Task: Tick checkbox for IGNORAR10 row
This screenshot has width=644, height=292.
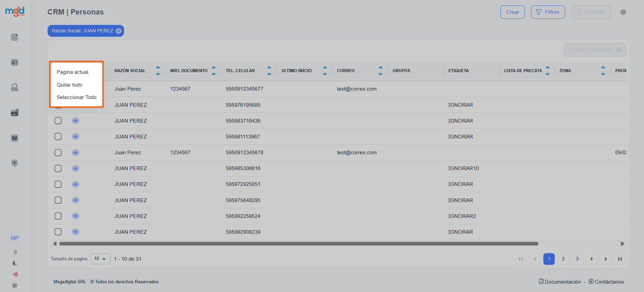Action: (x=58, y=168)
